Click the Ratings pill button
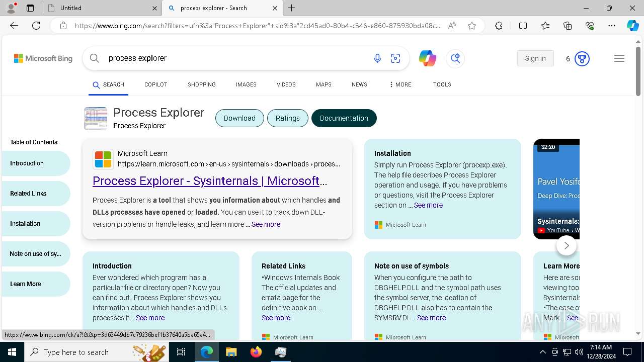This screenshot has width=644, height=362. [x=288, y=118]
